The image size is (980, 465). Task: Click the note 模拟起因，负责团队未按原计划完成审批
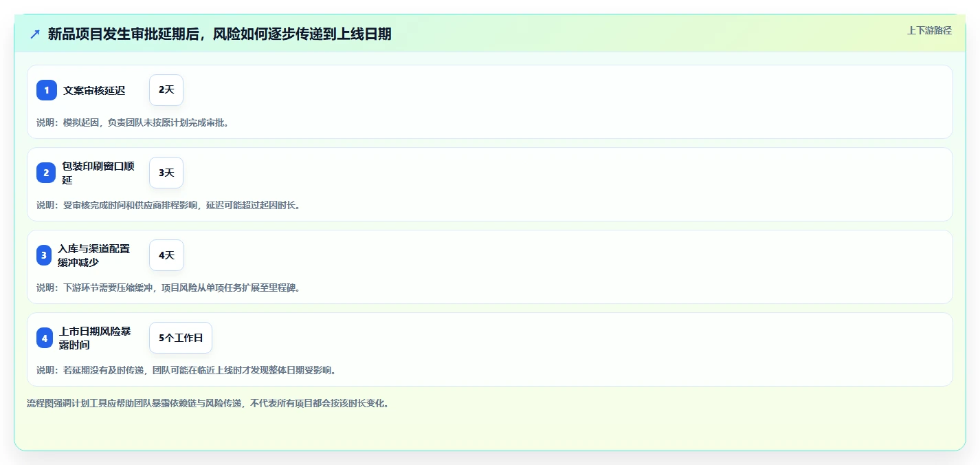tap(133, 122)
